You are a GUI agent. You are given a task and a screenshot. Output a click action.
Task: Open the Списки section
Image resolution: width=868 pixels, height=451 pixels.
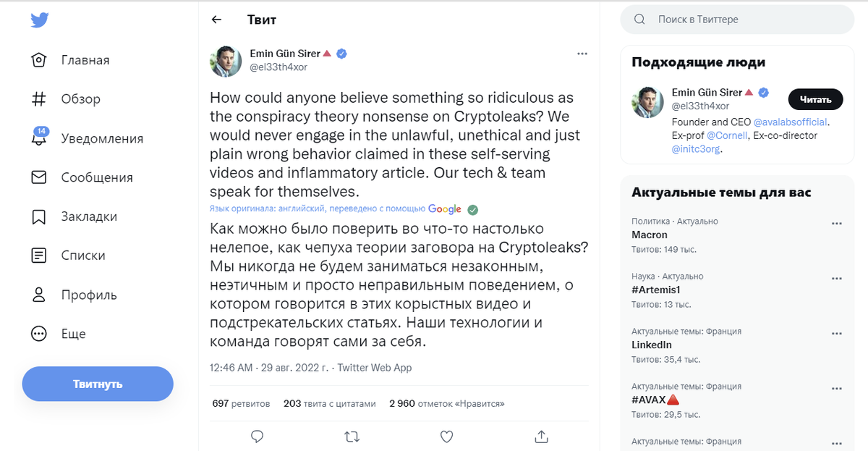(x=37, y=256)
